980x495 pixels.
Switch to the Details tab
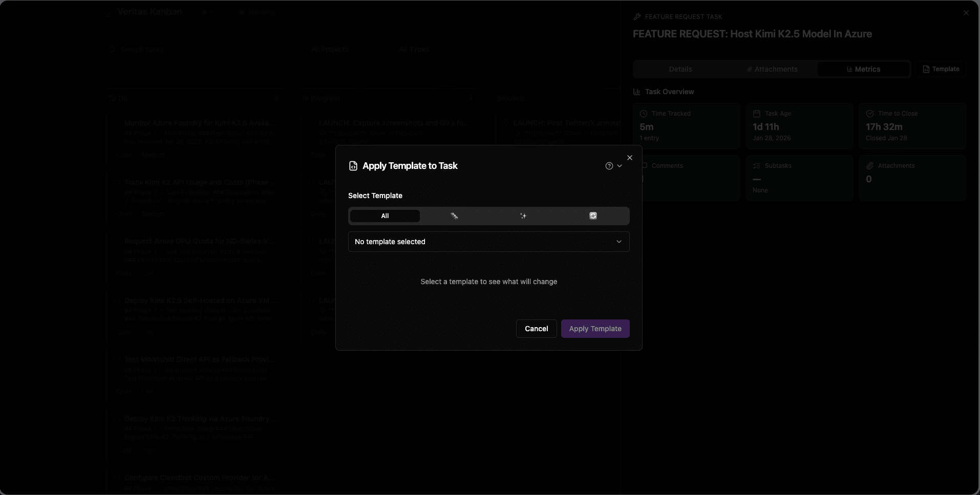(x=680, y=69)
